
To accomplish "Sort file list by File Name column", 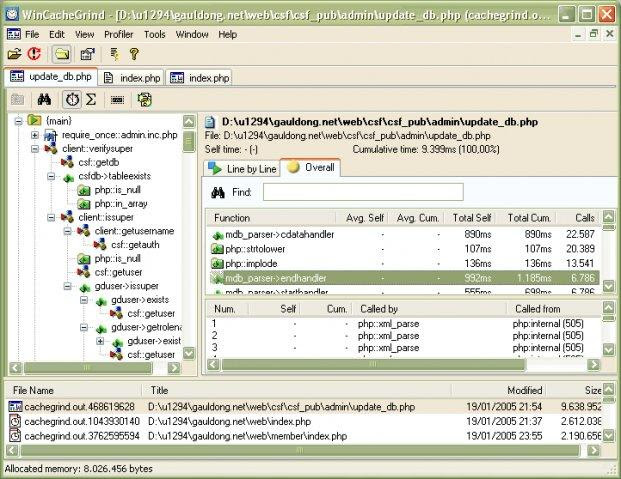I will (x=74, y=390).
